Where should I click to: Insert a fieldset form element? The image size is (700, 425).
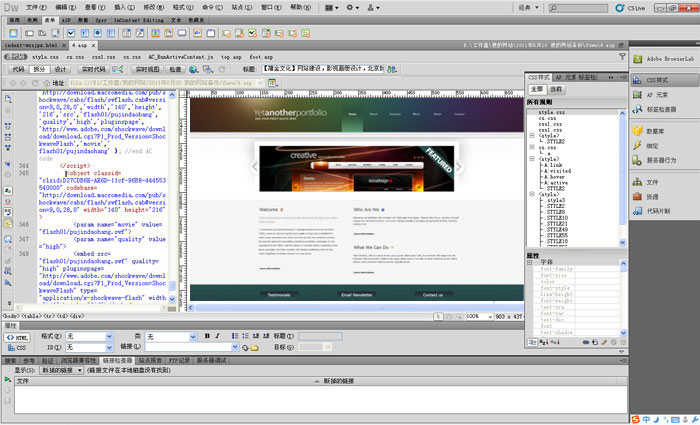pyautogui.click(x=211, y=33)
